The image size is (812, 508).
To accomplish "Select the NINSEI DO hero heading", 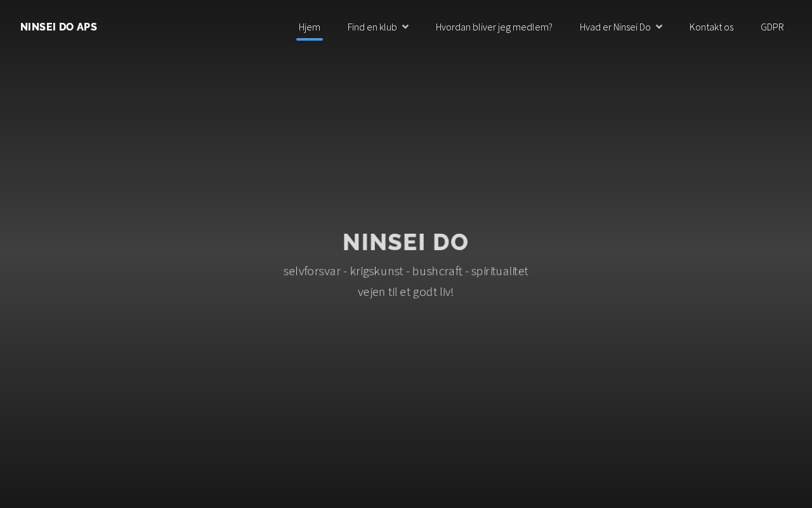I will point(406,242).
